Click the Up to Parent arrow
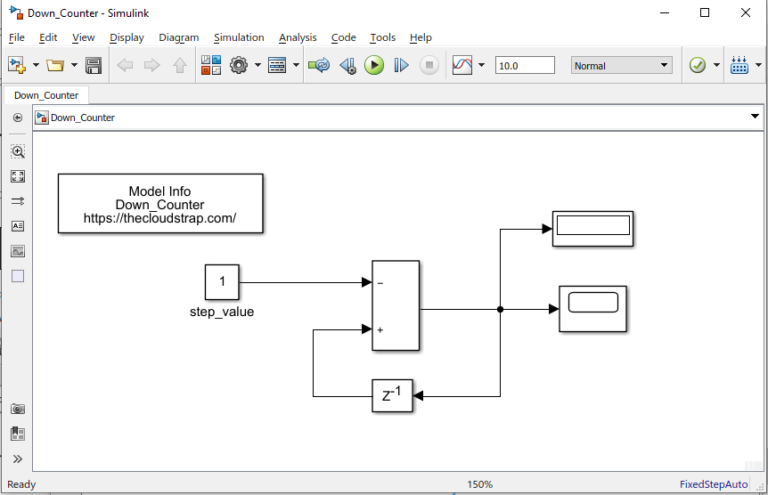The height and width of the screenshot is (495, 768). coord(180,65)
